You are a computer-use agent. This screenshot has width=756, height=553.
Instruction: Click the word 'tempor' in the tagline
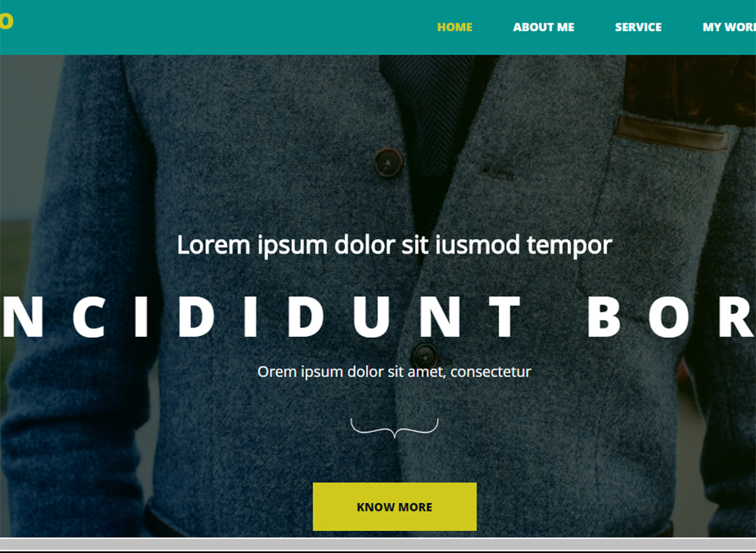click(x=569, y=246)
